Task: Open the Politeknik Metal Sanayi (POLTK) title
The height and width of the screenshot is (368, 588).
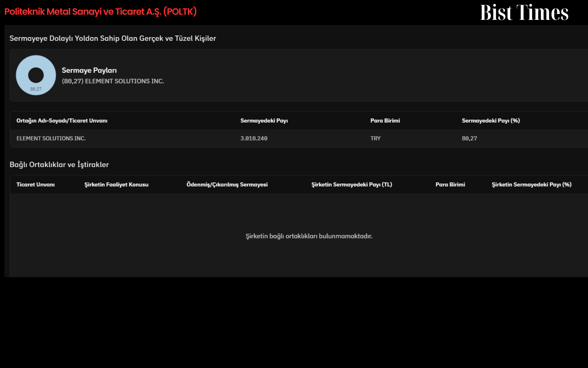Action: pos(100,12)
